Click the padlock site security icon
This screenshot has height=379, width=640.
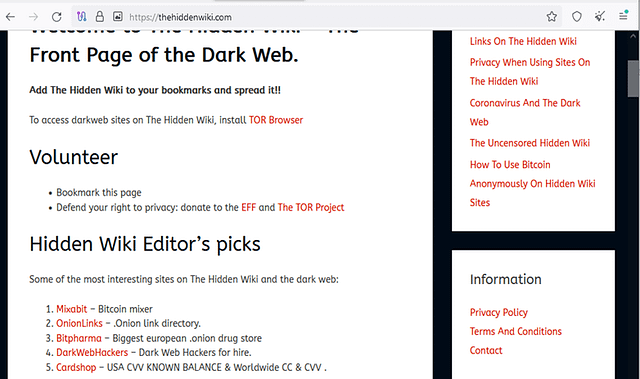point(100,17)
